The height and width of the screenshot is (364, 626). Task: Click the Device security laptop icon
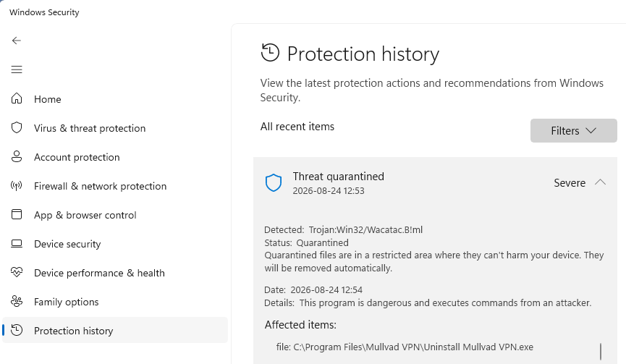pos(17,243)
